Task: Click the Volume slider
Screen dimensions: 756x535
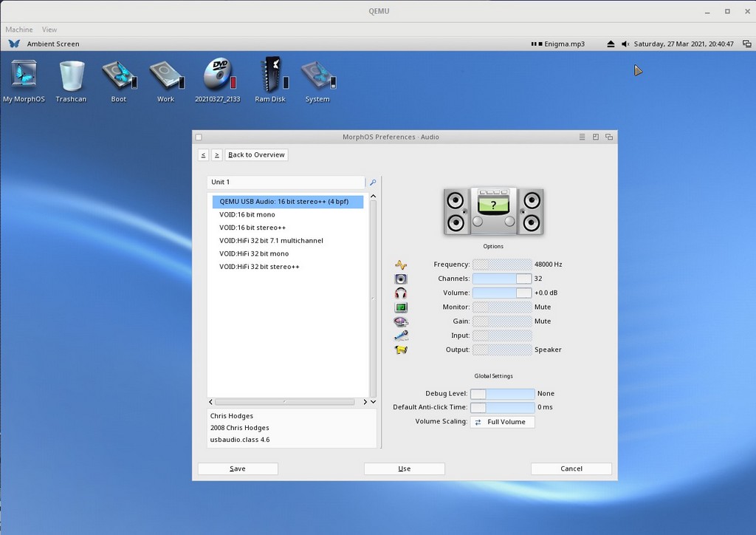Action: [501, 293]
